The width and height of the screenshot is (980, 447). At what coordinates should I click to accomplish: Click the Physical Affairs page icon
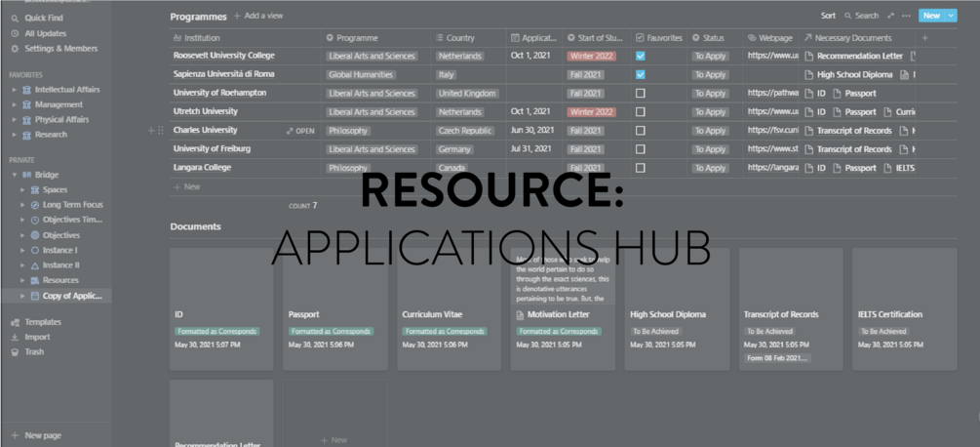[x=26, y=119]
